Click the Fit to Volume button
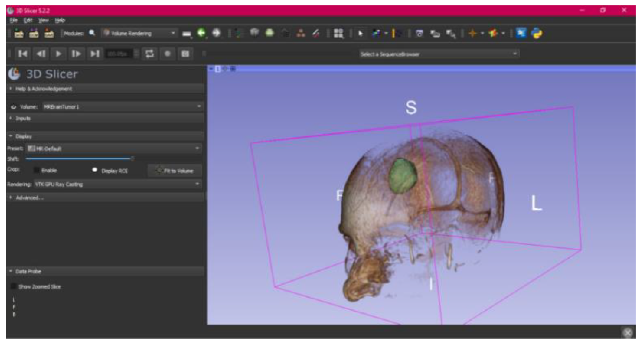 175,171
